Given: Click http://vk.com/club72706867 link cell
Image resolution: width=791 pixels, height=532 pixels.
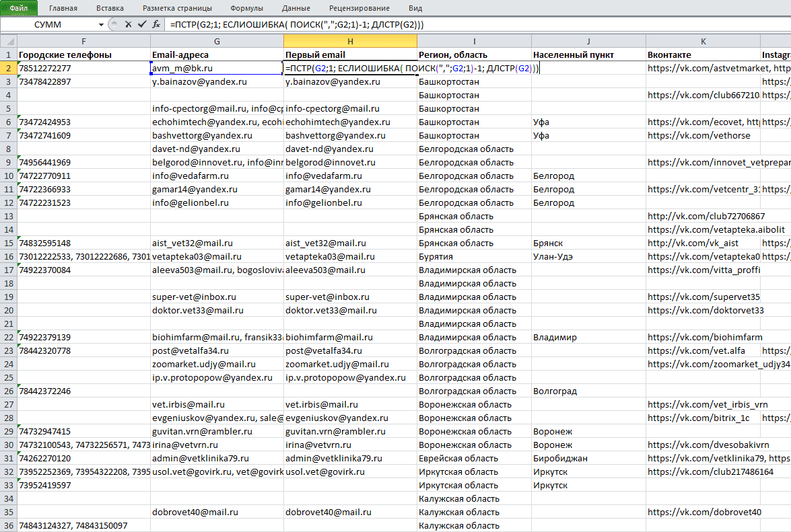Looking at the screenshot, I should [x=703, y=216].
